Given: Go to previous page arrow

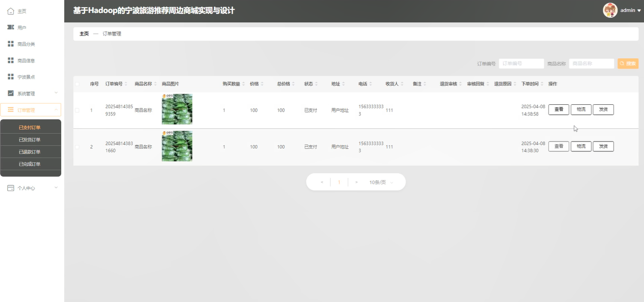Looking at the screenshot, I should click(x=322, y=182).
